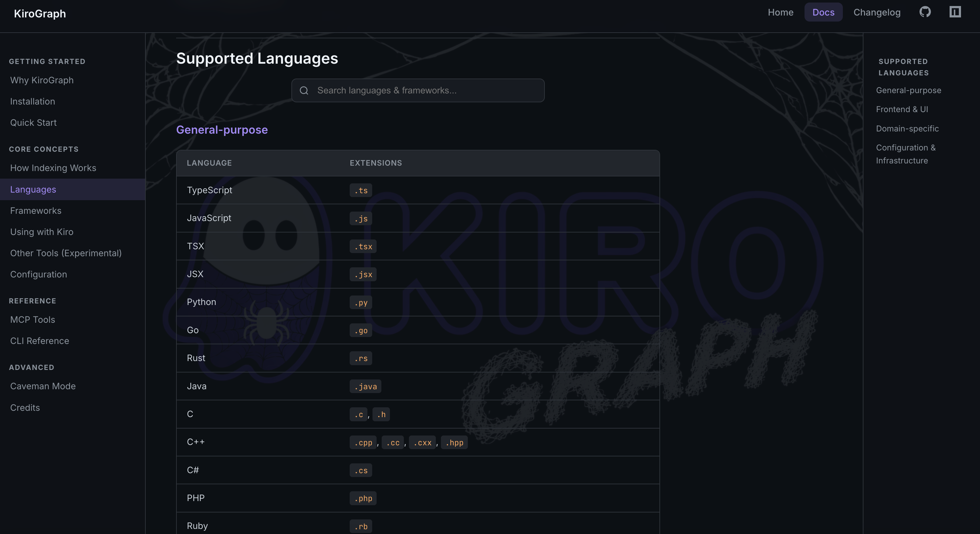Click the TSX row name

click(195, 246)
